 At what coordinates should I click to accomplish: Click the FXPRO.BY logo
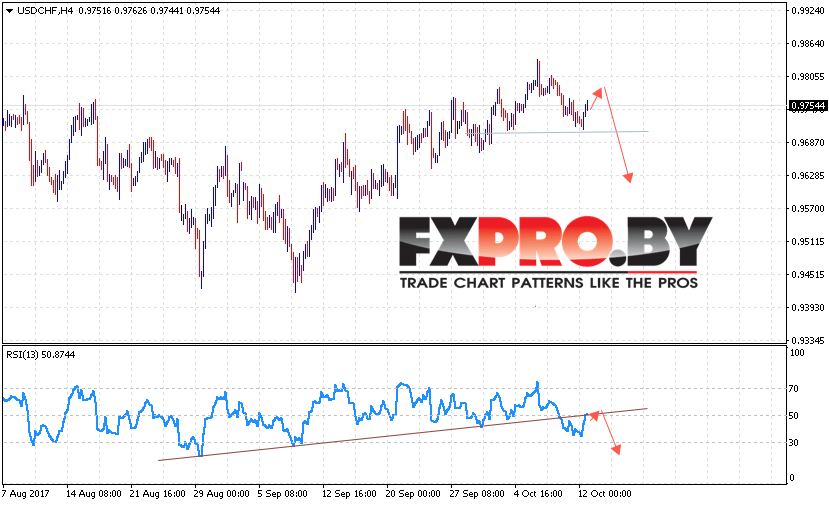point(555,241)
